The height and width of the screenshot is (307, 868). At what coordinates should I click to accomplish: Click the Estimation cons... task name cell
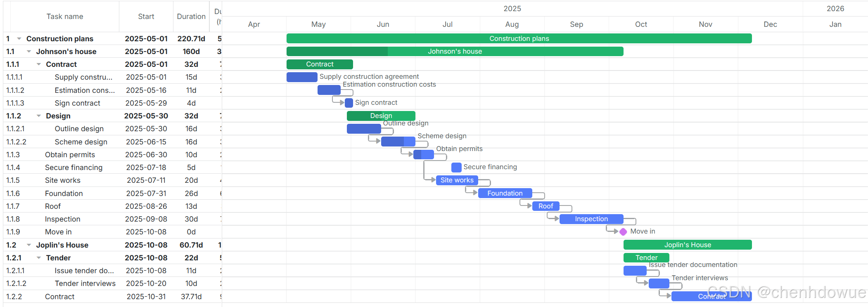(85, 90)
